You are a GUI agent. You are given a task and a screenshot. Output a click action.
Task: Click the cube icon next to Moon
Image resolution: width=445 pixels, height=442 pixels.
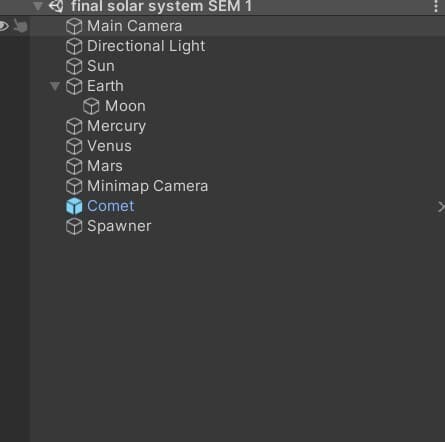click(x=91, y=106)
